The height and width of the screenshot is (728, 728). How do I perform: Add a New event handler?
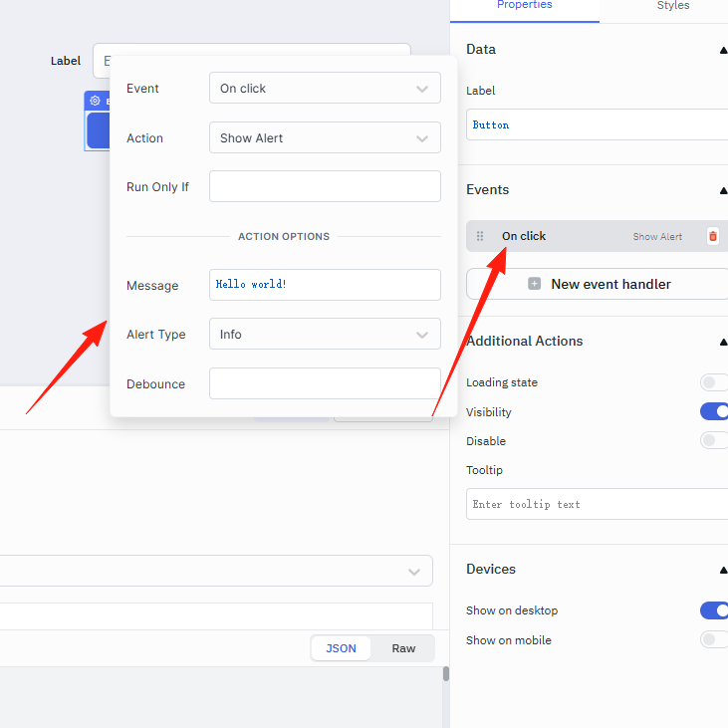tap(598, 284)
